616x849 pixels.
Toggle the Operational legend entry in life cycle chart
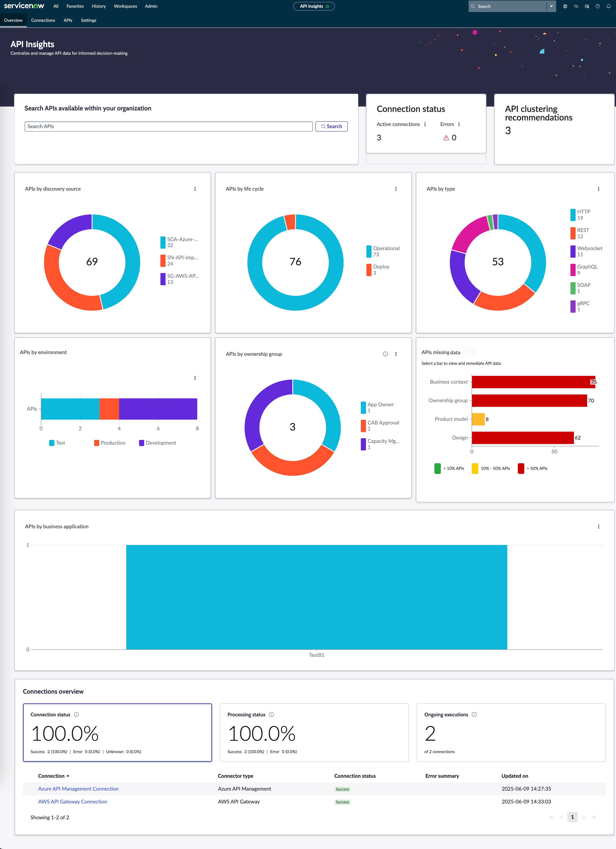pos(383,251)
